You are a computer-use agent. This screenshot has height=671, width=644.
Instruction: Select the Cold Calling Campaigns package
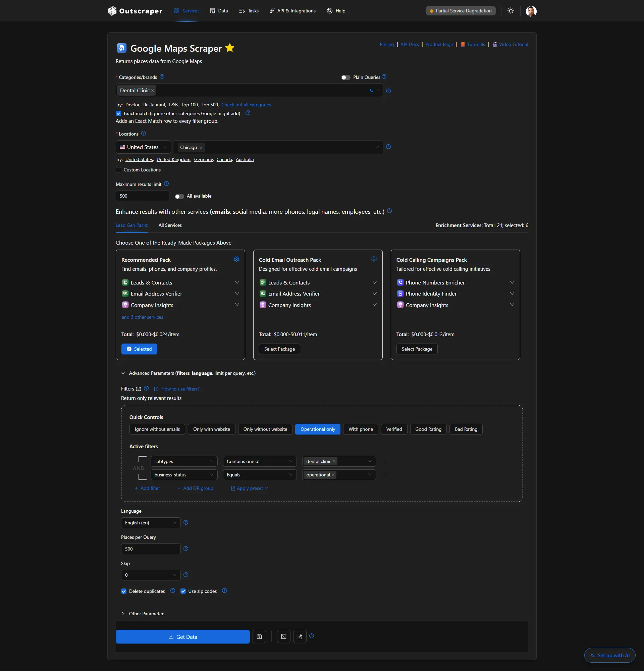pos(417,349)
